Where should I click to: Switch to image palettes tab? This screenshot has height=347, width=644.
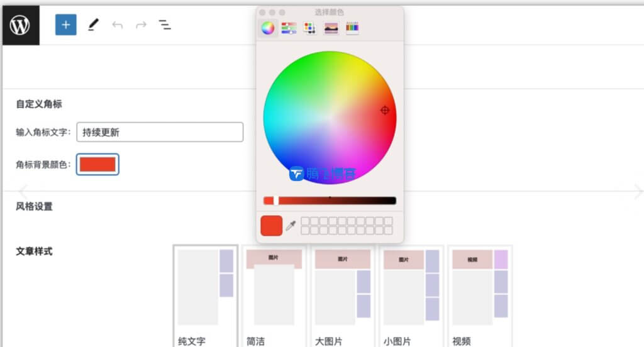[331, 28]
